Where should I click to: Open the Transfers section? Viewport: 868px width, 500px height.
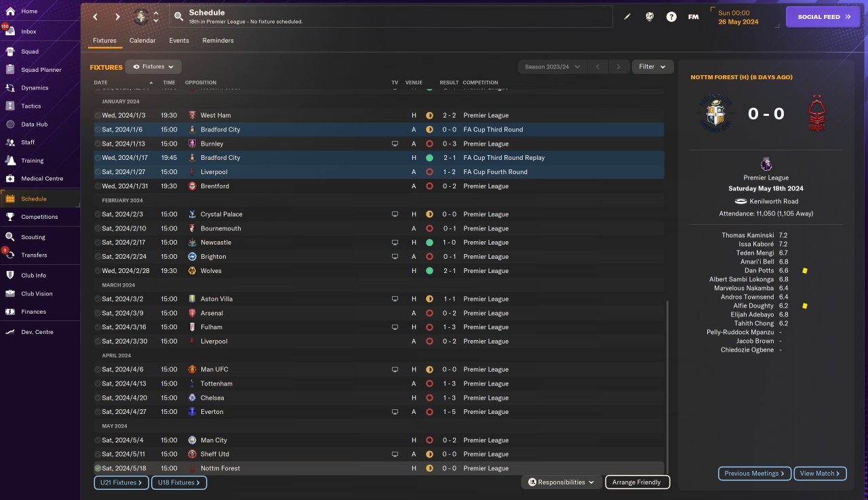pyautogui.click(x=34, y=255)
